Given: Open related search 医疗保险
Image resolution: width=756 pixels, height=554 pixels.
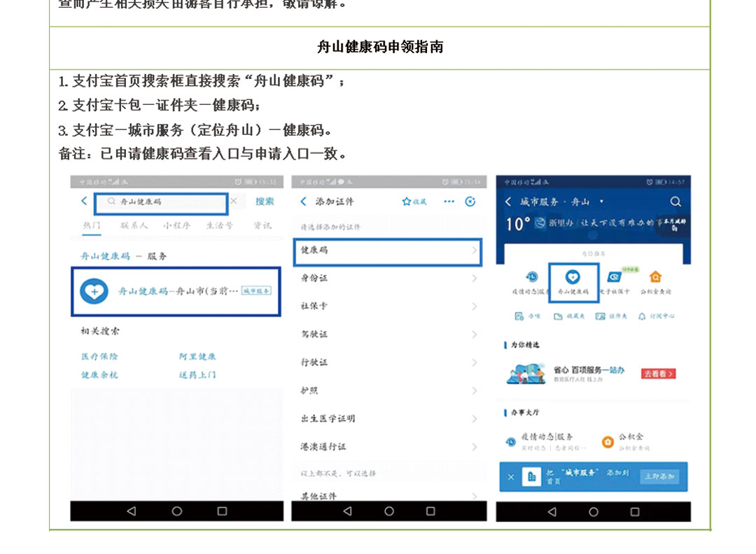Looking at the screenshot, I should 100,357.
